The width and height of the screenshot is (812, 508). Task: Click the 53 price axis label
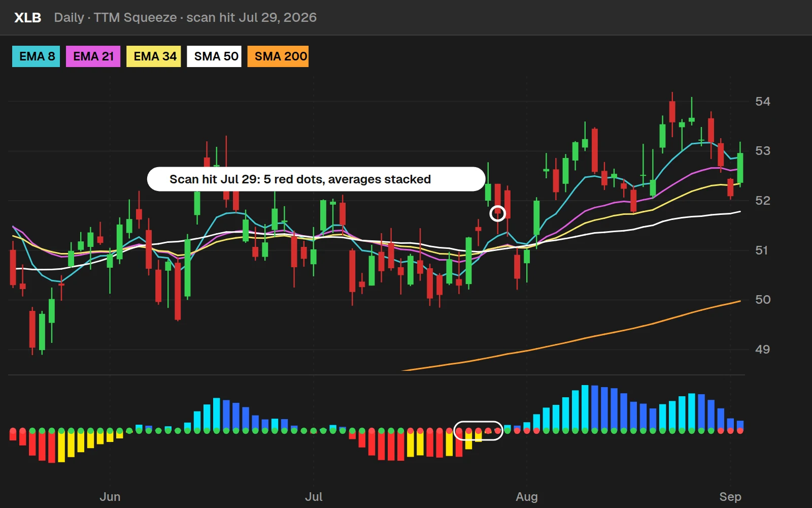[x=763, y=151]
